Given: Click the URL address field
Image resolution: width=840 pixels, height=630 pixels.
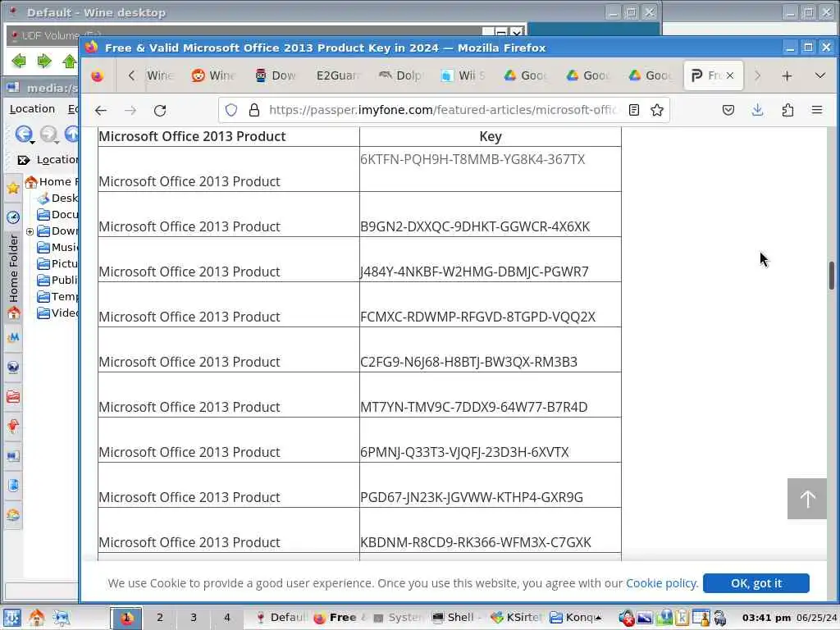Looking at the screenshot, I should click(x=442, y=110).
